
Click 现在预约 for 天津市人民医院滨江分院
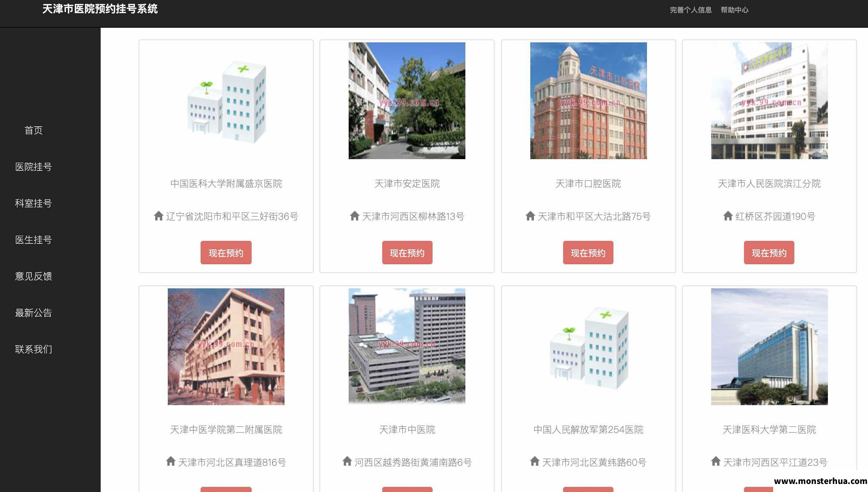[x=769, y=253]
